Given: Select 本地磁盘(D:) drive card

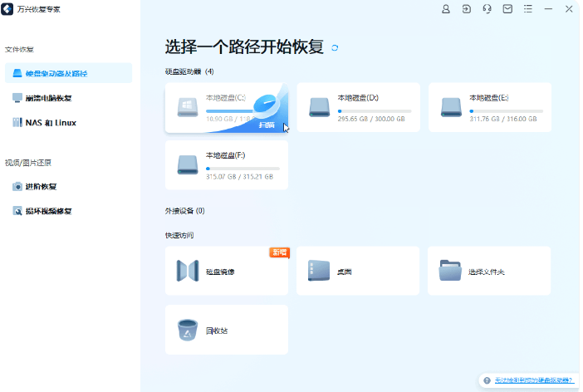Looking at the screenshot, I should pyautogui.click(x=359, y=107).
